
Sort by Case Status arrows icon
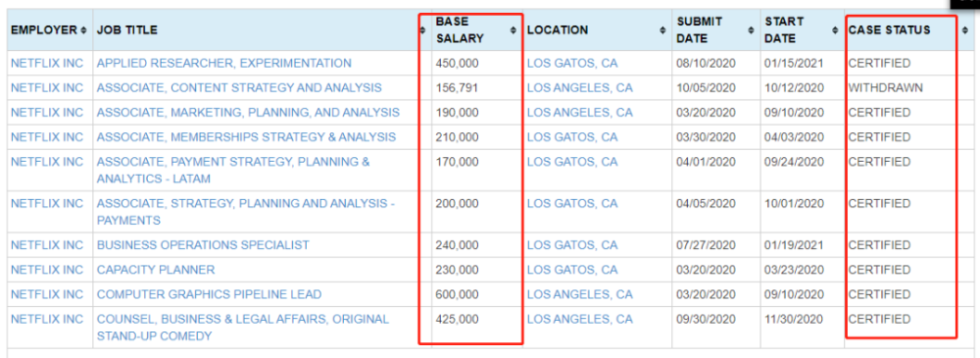point(962,30)
